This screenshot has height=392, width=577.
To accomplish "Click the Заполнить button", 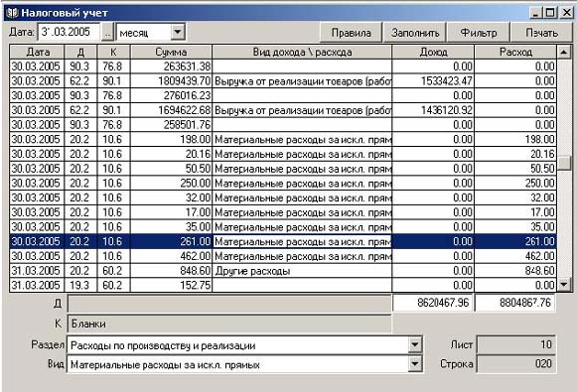I will click(415, 33).
